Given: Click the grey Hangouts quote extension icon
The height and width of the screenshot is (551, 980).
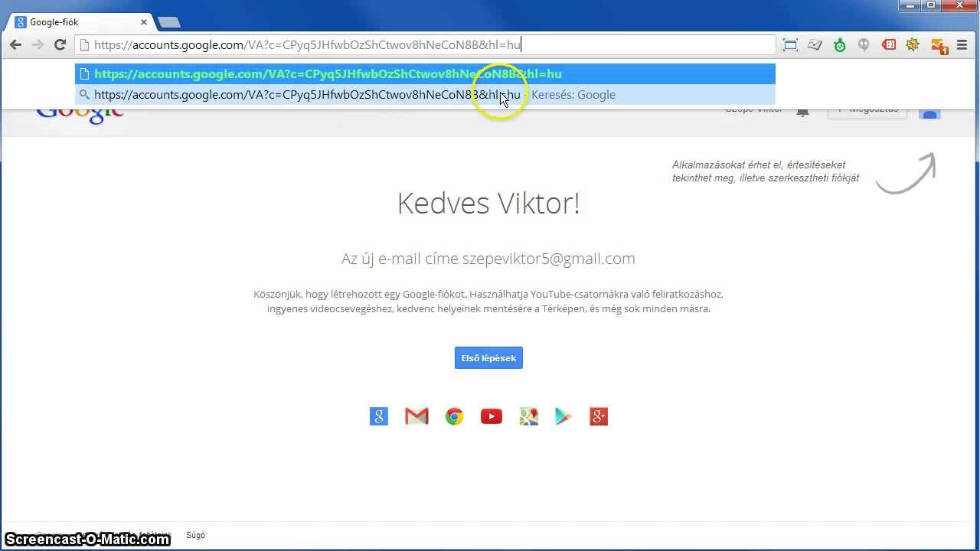Looking at the screenshot, I should point(864,45).
